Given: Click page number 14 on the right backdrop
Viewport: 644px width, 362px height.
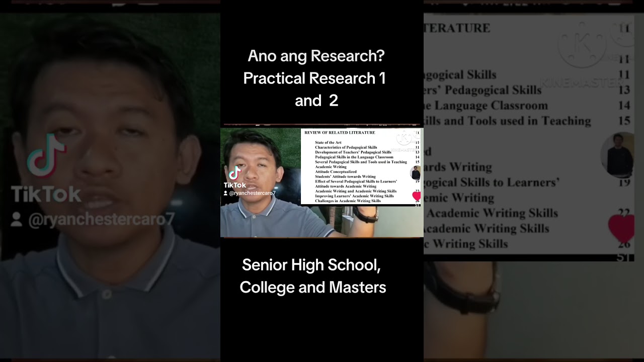Looking at the screenshot, I should click(x=624, y=105).
